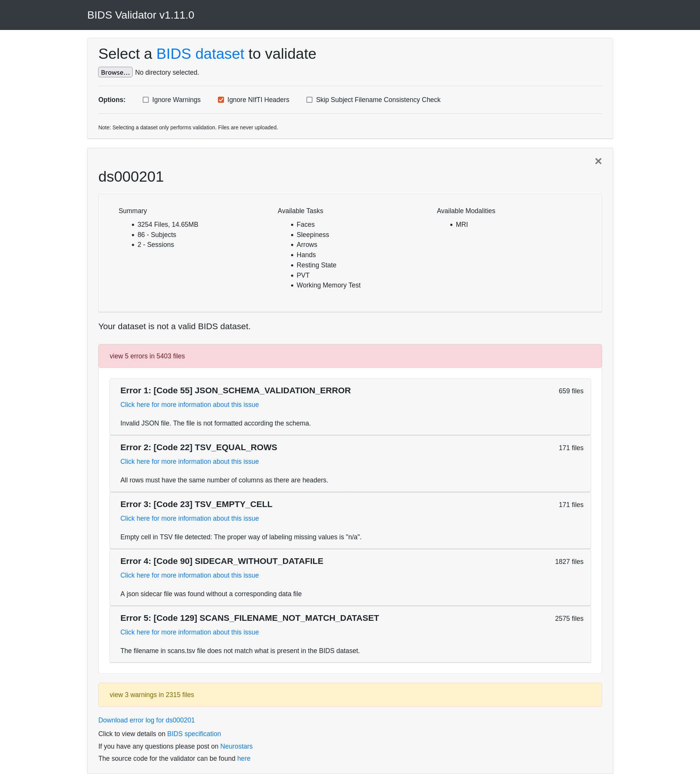Expand Error 5 SCANS_FILENAME_NOT_MATCH_DATASET entry
The width and height of the screenshot is (700, 782).
(x=249, y=619)
